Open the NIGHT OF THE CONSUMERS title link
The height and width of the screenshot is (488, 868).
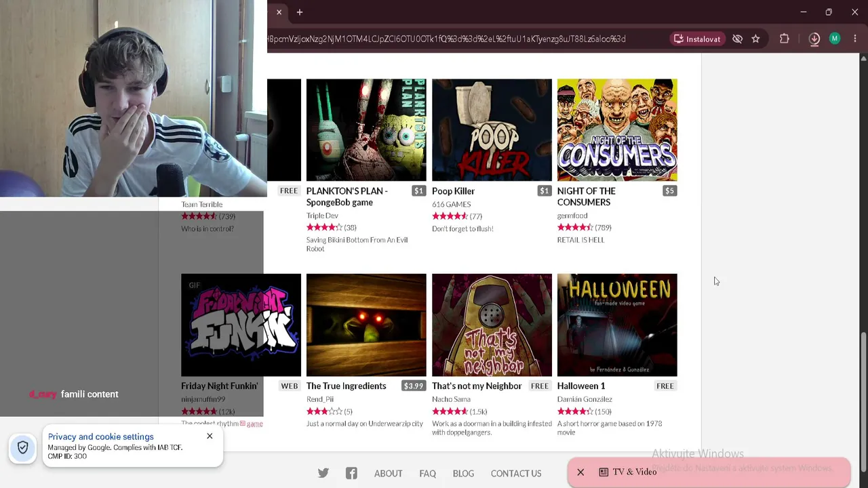tap(587, 197)
